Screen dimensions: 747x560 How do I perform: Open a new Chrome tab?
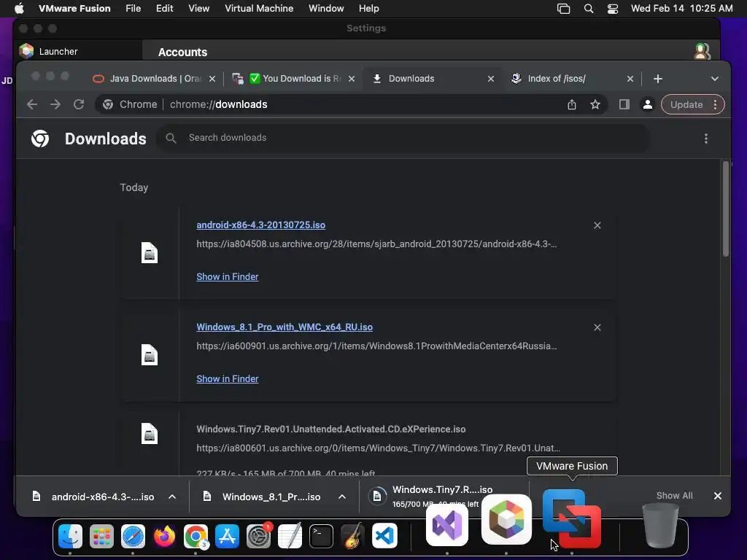(x=658, y=79)
